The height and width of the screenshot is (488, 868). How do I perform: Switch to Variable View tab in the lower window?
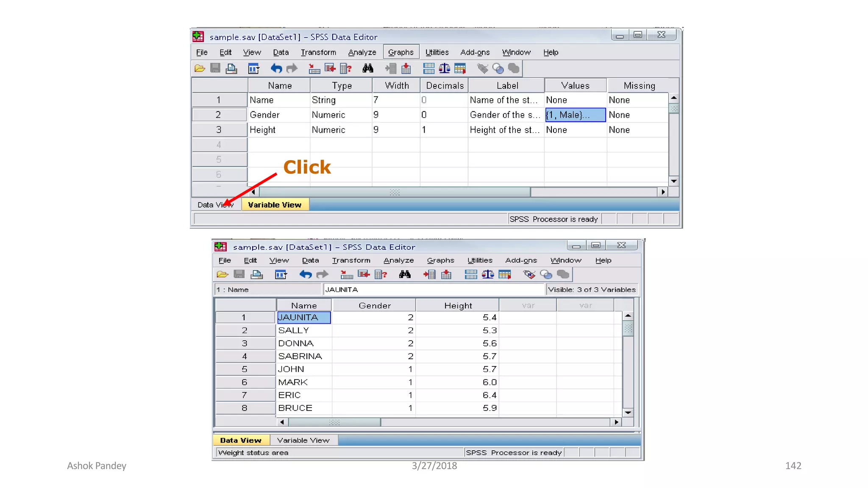pyautogui.click(x=303, y=440)
